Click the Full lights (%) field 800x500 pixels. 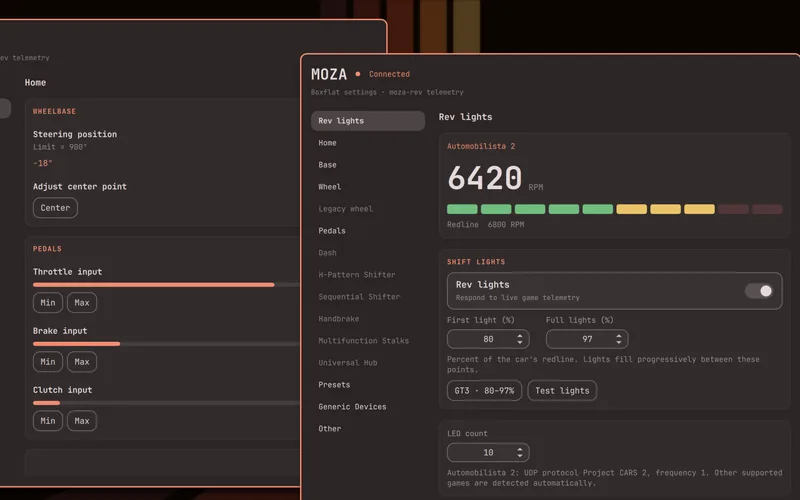coord(587,339)
